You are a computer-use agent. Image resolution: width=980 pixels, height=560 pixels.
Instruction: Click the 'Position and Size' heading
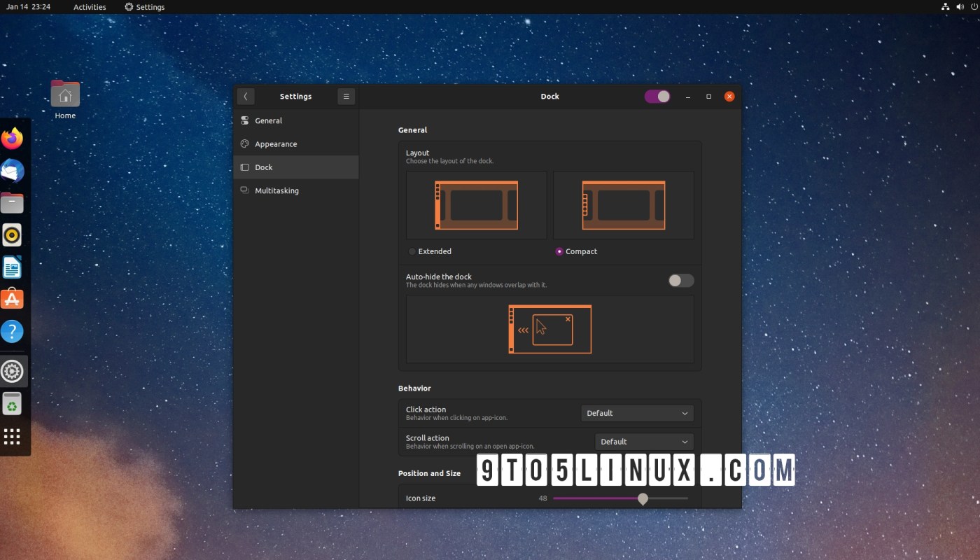point(429,474)
